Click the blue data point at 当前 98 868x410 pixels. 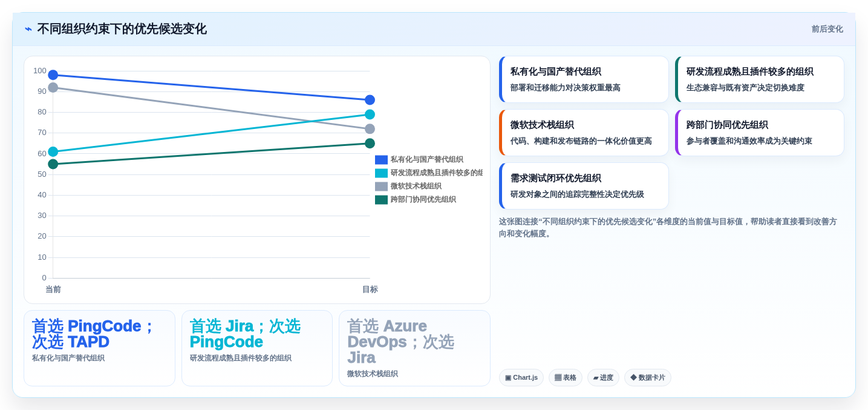coord(53,75)
